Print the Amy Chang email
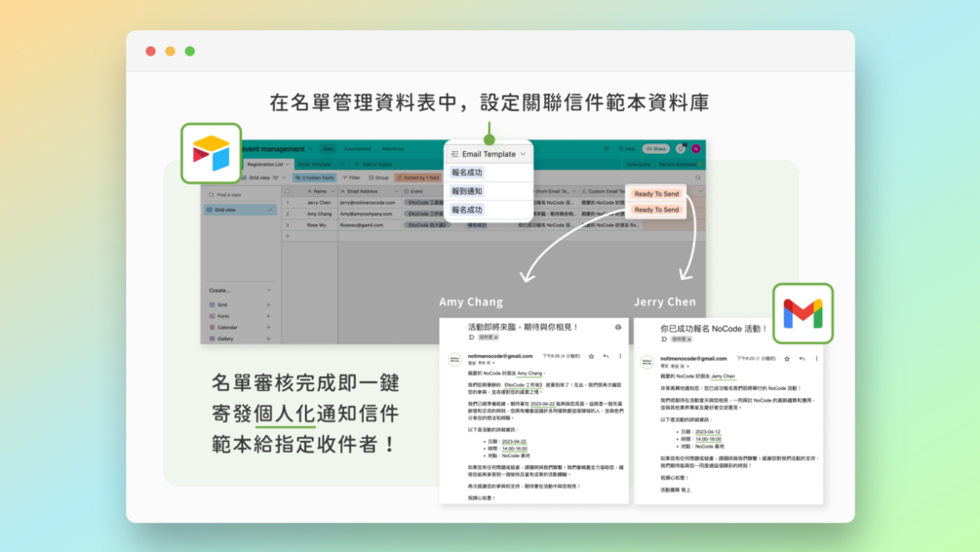 click(x=617, y=327)
